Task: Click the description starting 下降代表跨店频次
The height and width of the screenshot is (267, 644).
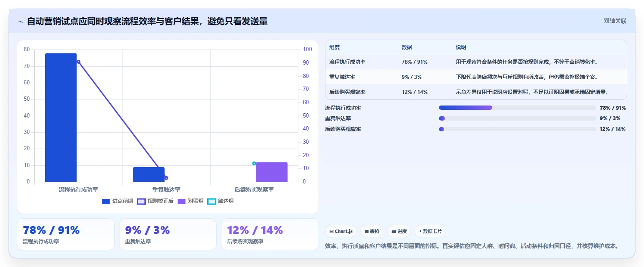Action: coord(527,77)
